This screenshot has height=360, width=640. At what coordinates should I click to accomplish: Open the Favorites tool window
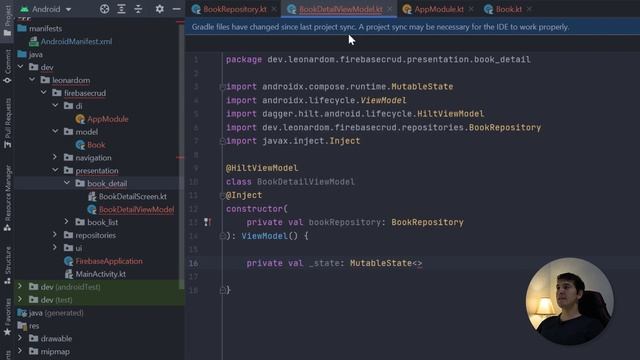7,317
